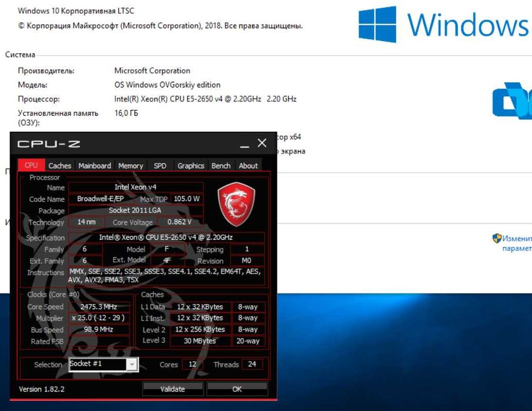
Task: Click the processor name in System window
Action: 205,99
